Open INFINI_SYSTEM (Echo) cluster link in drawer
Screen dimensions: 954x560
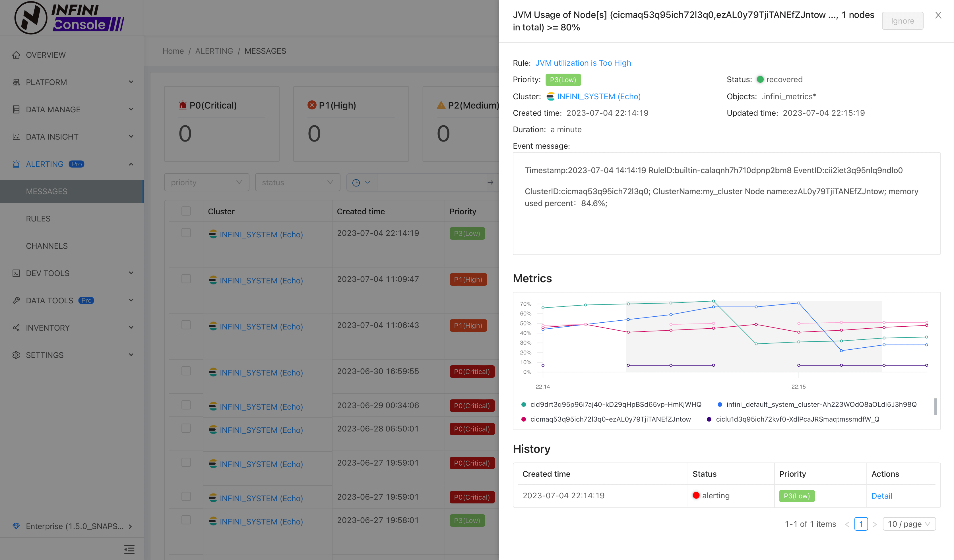(598, 96)
